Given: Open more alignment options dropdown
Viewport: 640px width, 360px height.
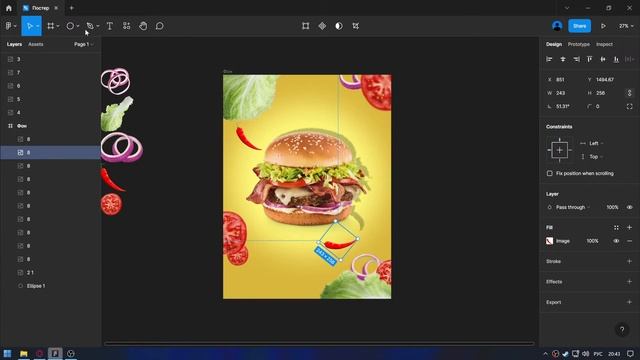Looking at the screenshot, I should point(630,59).
